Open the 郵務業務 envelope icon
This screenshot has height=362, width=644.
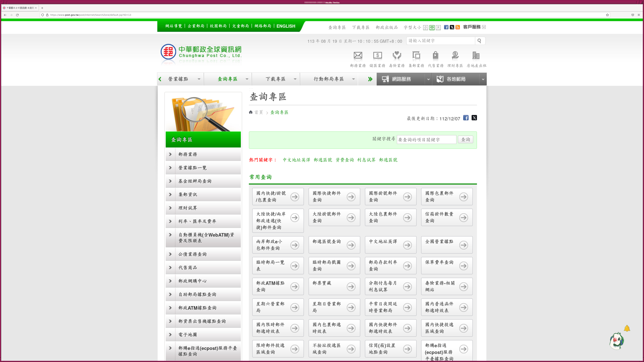point(358,55)
